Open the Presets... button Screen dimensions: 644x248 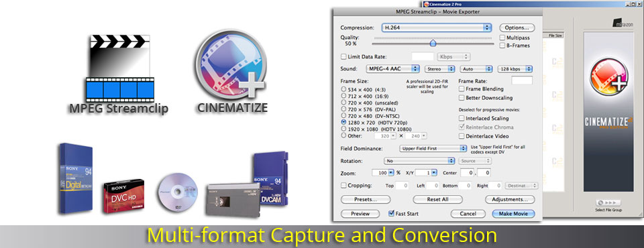pos(366,200)
